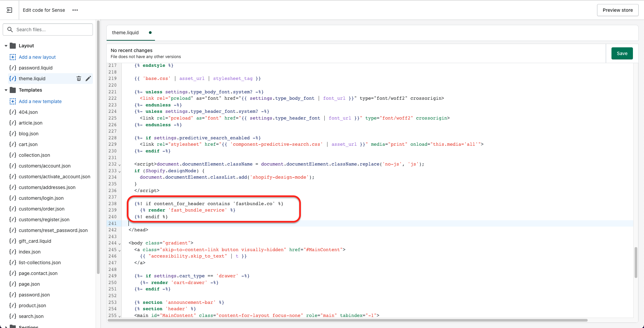The image size is (644, 328).
Task: Delete theme.liquid using trash icon
Action: point(79,79)
